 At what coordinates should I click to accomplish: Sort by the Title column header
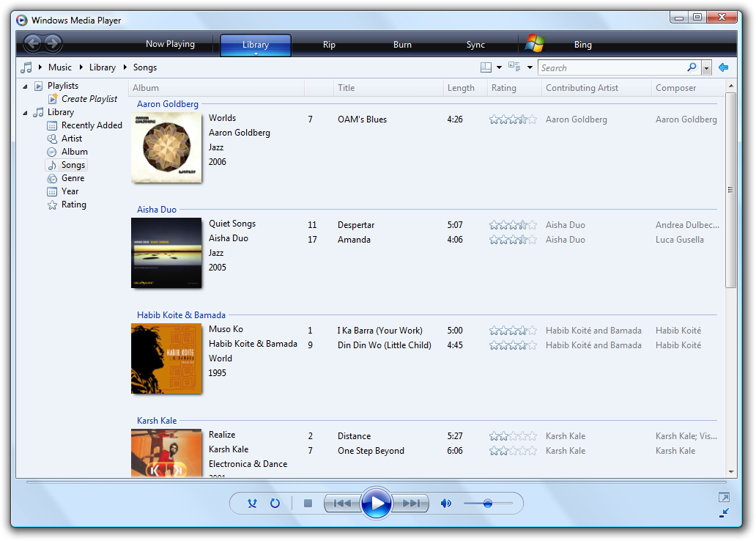pyautogui.click(x=388, y=88)
